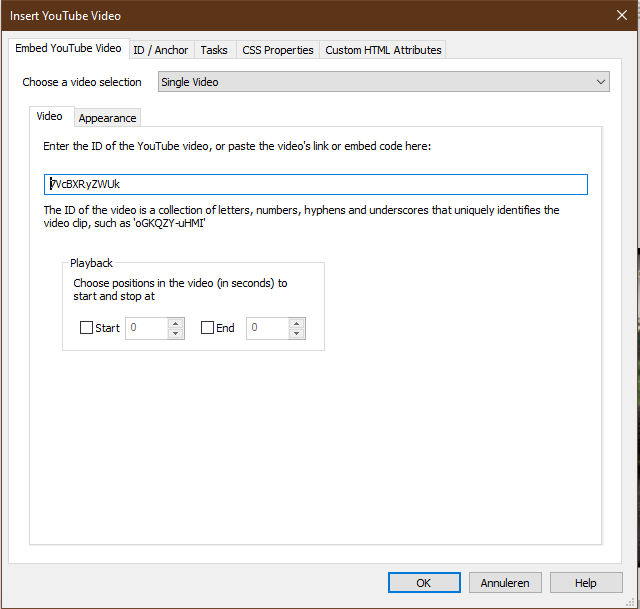
Task: Increase the Start seconds spinner value
Action: 176,323
